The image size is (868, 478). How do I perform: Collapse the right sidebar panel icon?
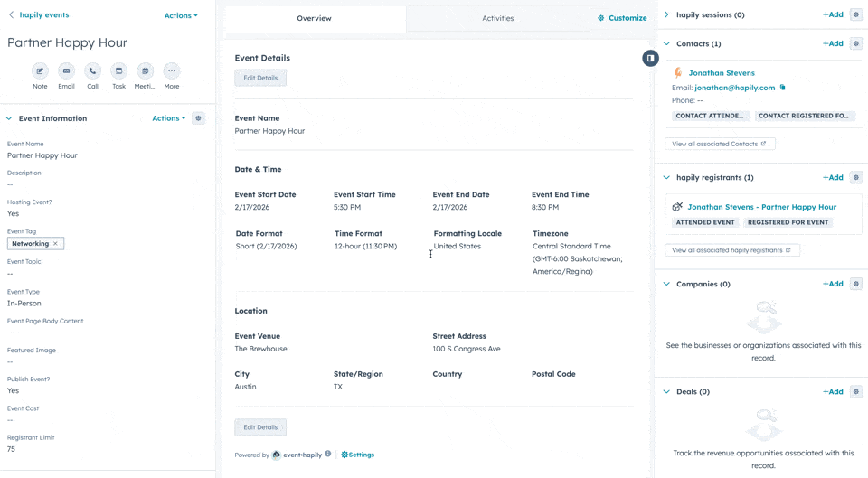[x=650, y=58]
